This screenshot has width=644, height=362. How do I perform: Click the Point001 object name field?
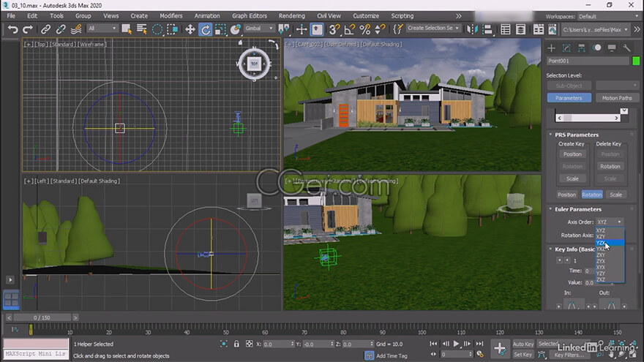click(x=588, y=61)
